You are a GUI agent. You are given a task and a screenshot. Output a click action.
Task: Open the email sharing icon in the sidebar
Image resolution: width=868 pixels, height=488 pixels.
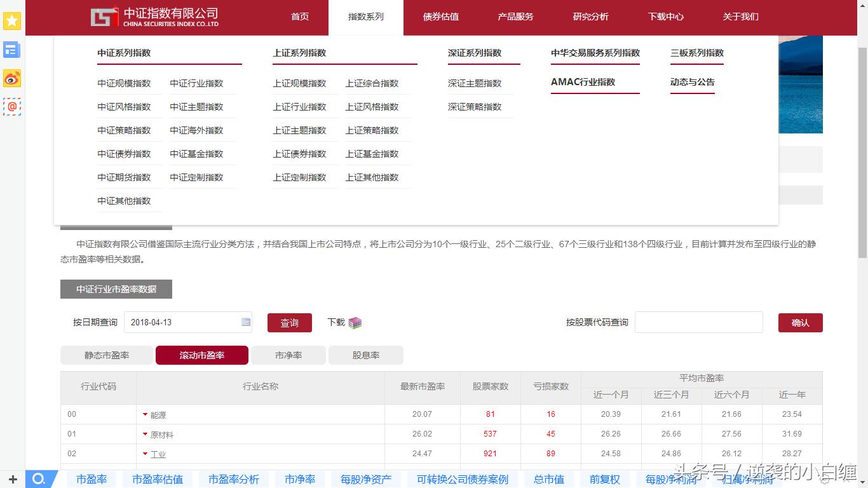coord(11,107)
